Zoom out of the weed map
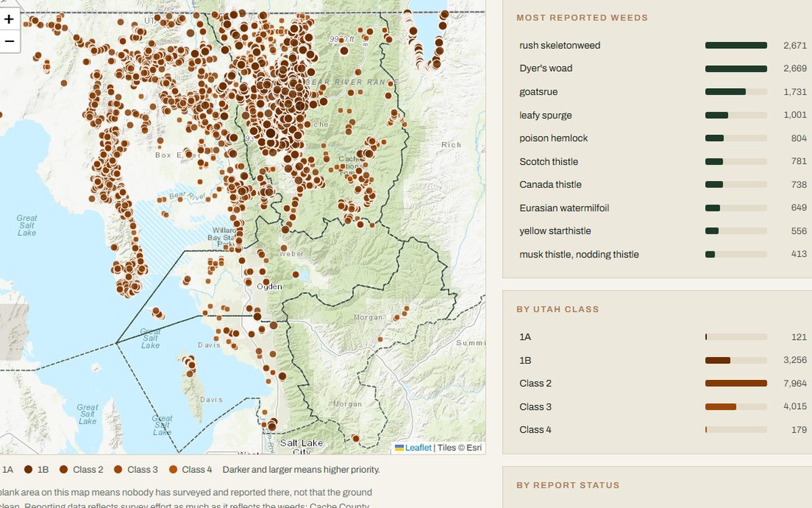This screenshot has height=508, width=812. pyautogui.click(x=9, y=41)
